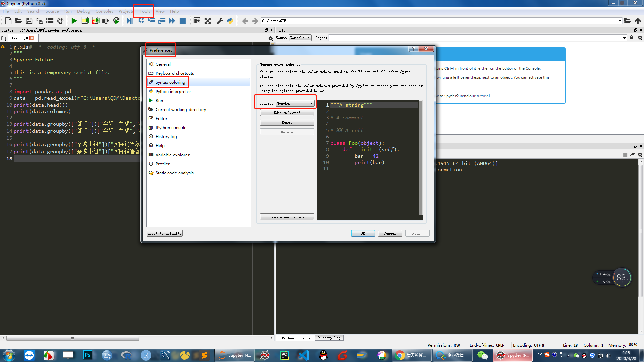644x362 pixels.
Task: Click the tutorial link in Help pane
Action: click(483, 96)
